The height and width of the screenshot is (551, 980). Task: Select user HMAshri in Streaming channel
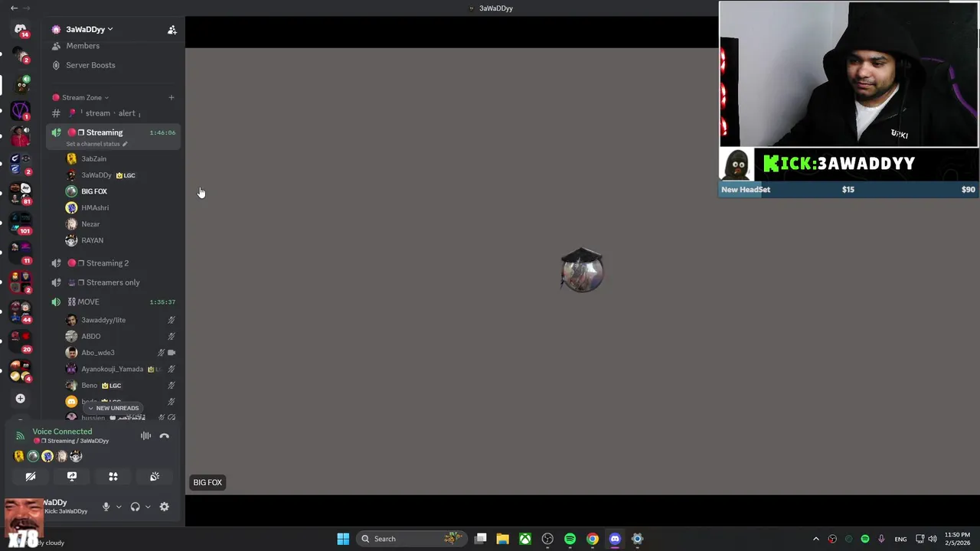[95, 208]
